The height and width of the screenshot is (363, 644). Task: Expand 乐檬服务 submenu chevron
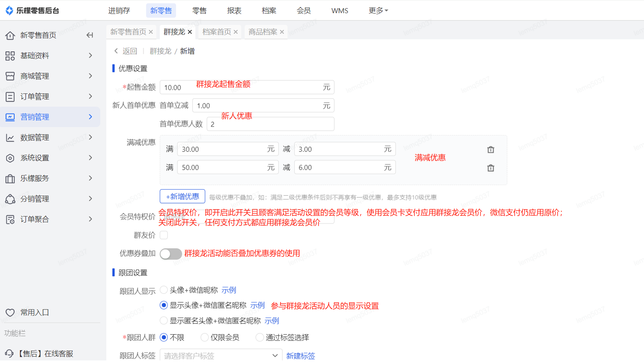tap(90, 178)
